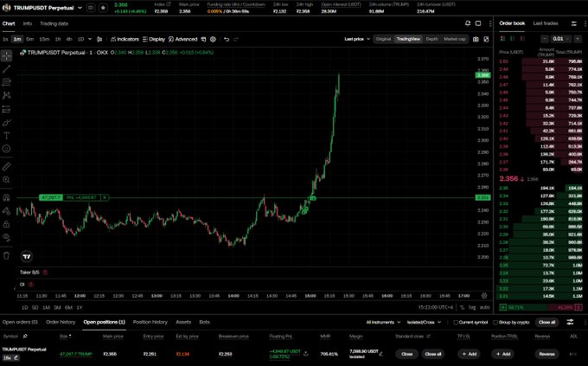Viewport: 588px width, 366px height.
Task: Open the chart settings gear
Action: (213, 39)
